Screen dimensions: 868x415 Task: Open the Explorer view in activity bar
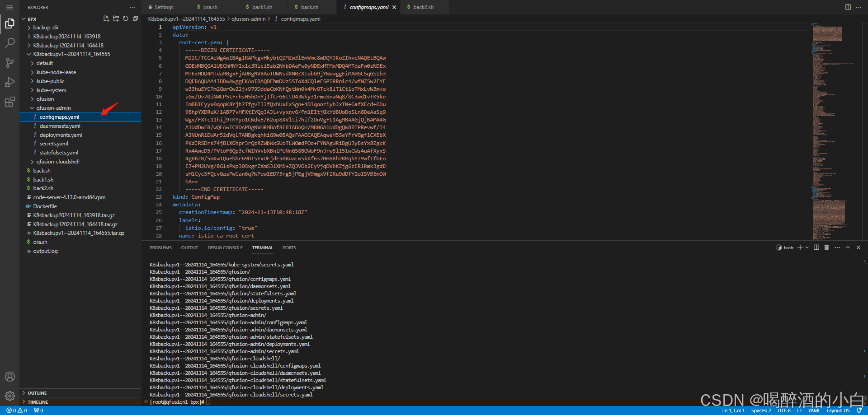(9, 23)
